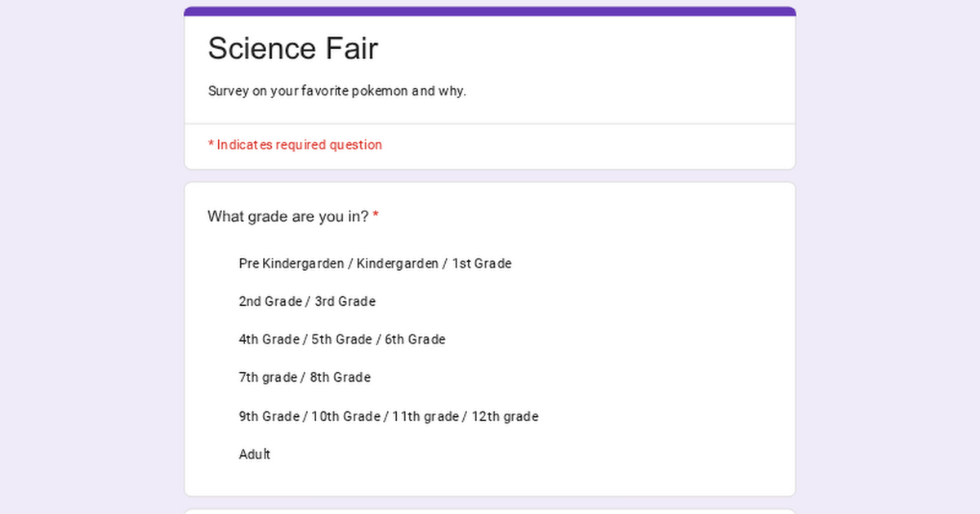Pick the 4th / 5th / 6th Grade option
The height and width of the screenshot is (514, 980).
pos(341,339)
